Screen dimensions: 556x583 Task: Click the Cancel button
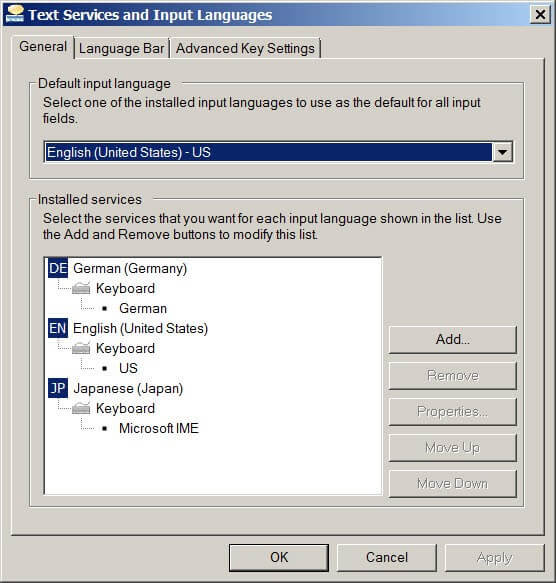tap(387, 557)
